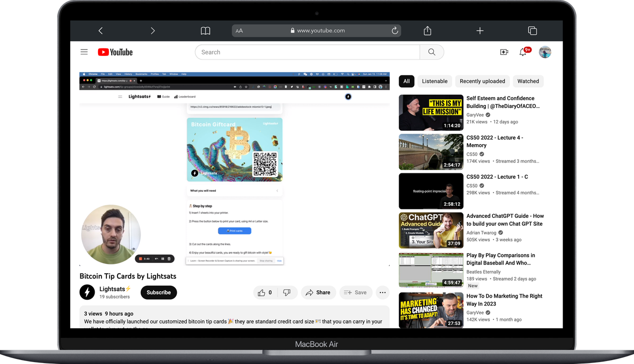
Task: Open the Play By Play Comparisons thumbnail
Action: point(431,269)
